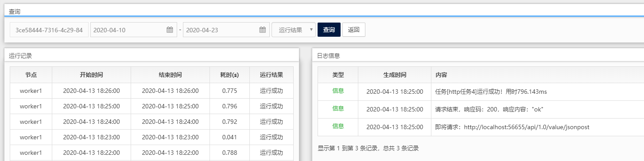Click the end date field 2020-04-23
This screenshot has height=161, width=644.
[x=226, y=30]
